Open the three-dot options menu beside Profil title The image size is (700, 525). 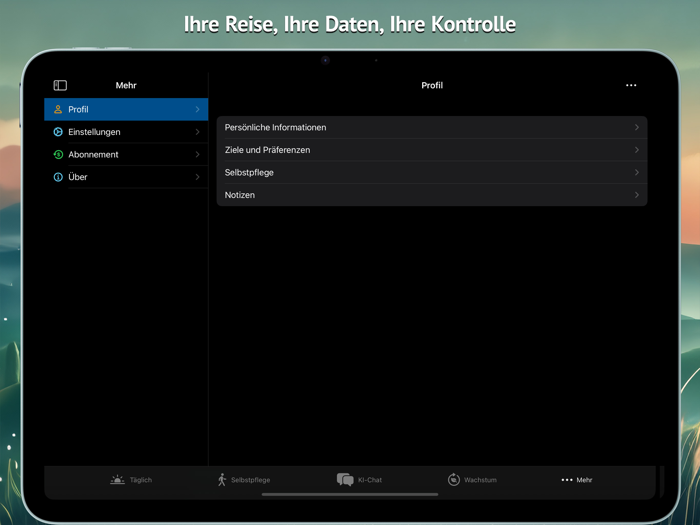pyautogui.click(x=631, y=85)
